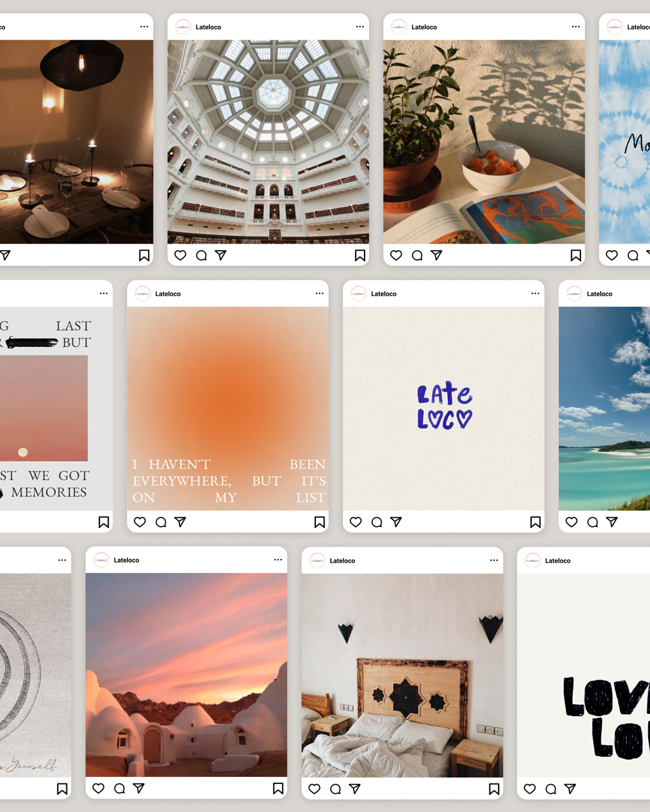Open more options on orange gradient post
The height and width of the screenshot is (812, 650).
click(x=319, y=293)
